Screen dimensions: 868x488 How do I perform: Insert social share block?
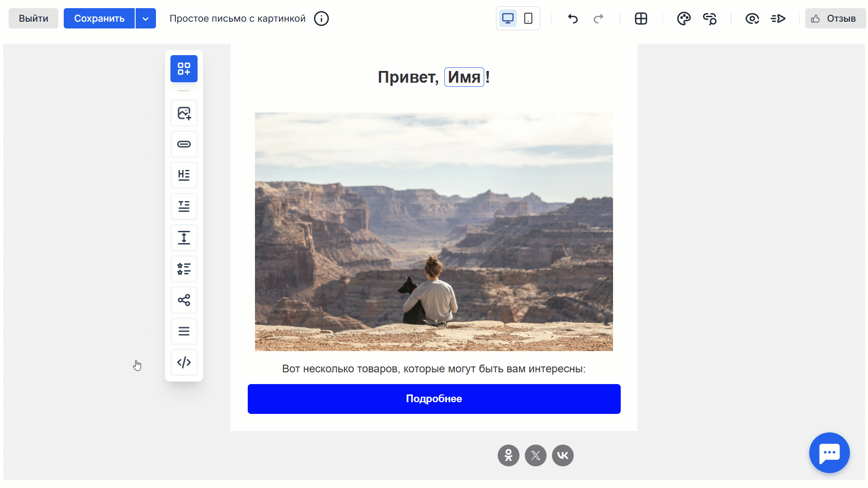click(x=184, y=300)
